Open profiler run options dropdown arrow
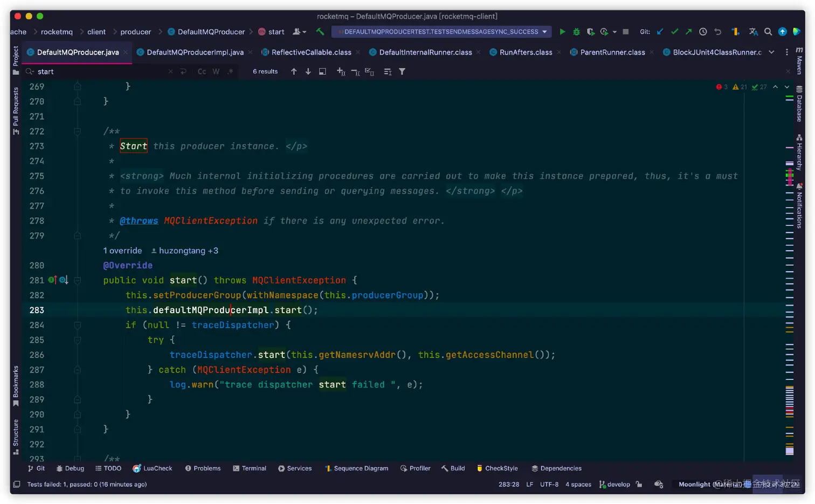The width and height of the screenshot is (815, 504). pos(614,32)
